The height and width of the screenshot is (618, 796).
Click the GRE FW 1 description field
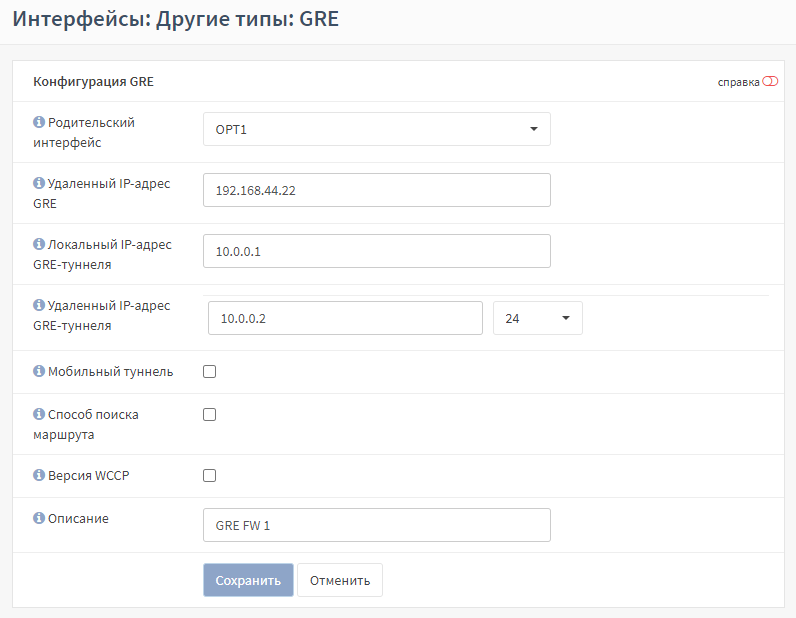pyautogui.click(x=377, y=525)
